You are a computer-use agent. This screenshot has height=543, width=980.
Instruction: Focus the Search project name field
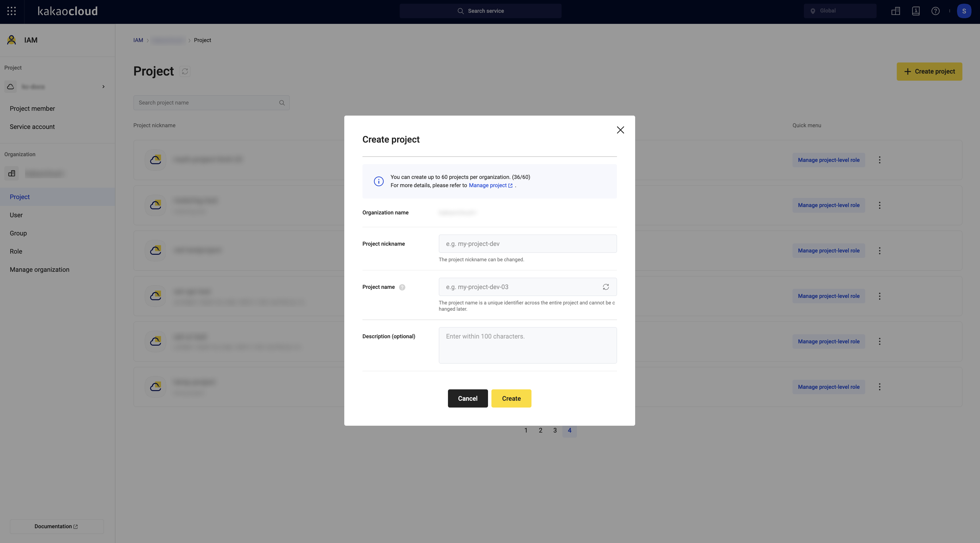(211, 103)
